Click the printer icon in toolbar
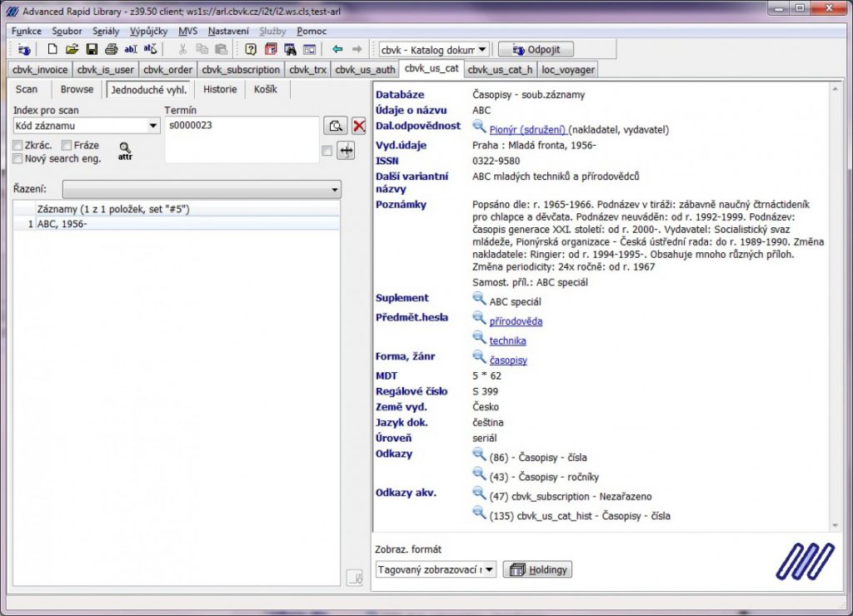 point(111,50)
